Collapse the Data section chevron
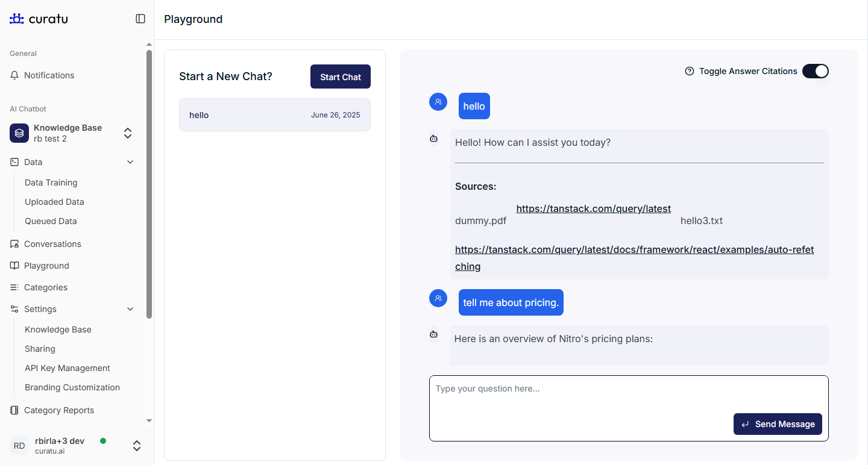The image size is (868, 465). pyautogui.click(x=130, y=162)
